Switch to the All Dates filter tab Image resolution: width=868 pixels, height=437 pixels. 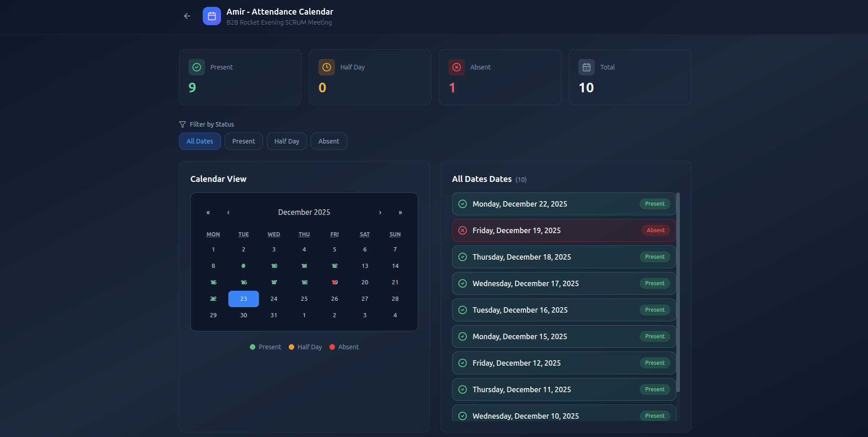click(199, 141)
